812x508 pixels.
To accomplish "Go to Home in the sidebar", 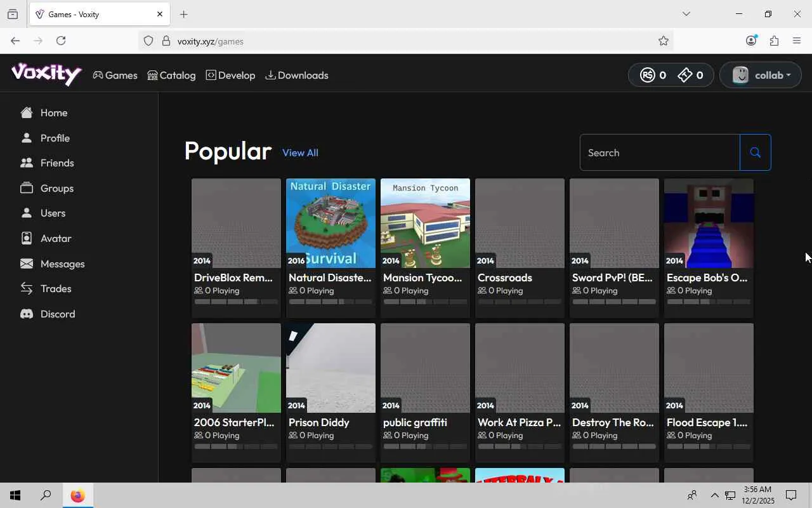I will (44, 113).
